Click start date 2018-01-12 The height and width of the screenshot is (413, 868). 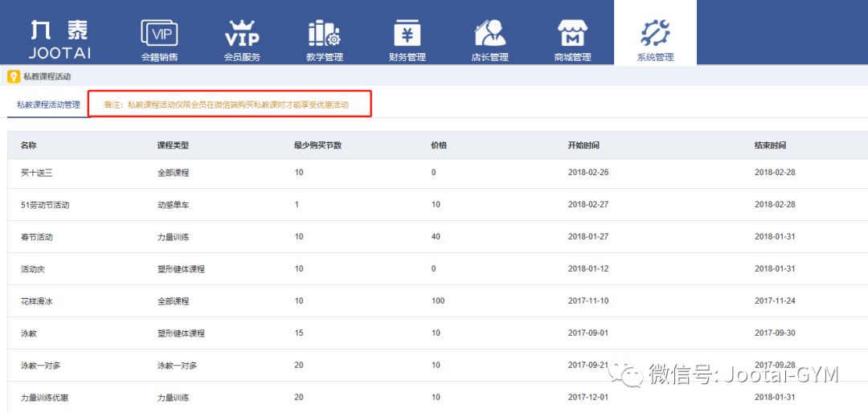click(588, 269)
